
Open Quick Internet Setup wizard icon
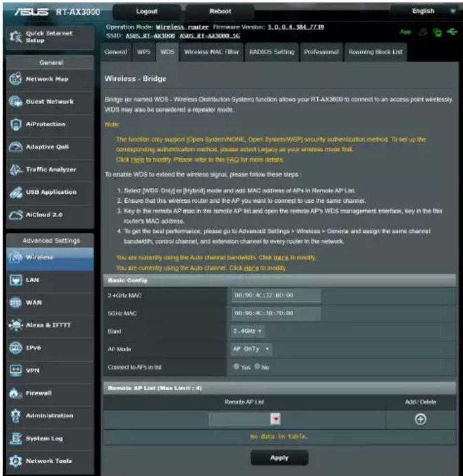(16, 37)
